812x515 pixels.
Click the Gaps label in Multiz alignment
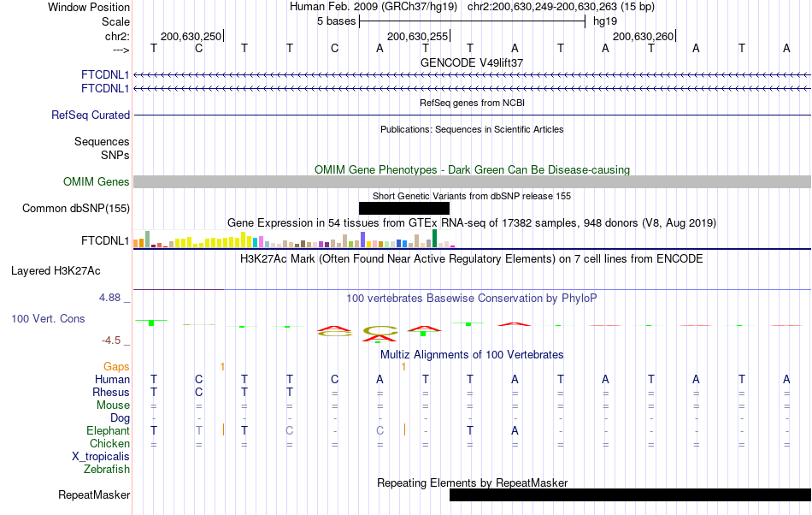click(x=116, y=366)
